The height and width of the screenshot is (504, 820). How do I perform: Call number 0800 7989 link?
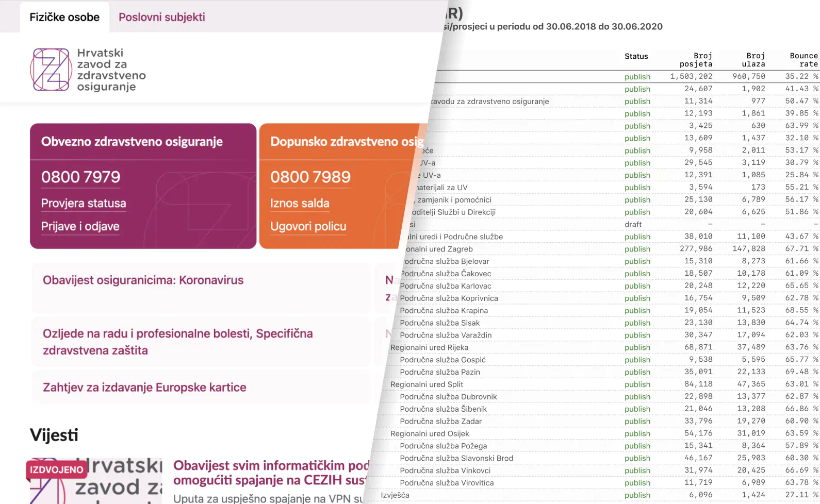pyautogui.click(x=310, y=177)
